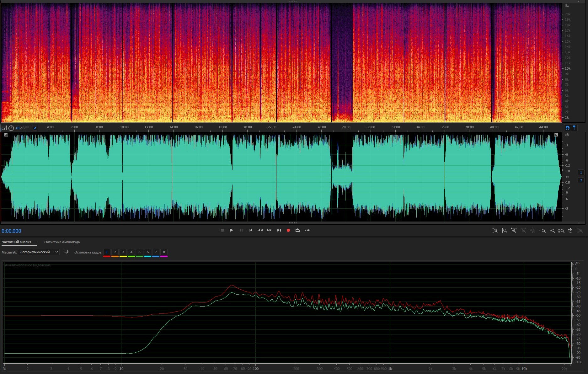This screenshot has width=588, height=374.
Task: Click the rewind icon
Action: pos(260,230)
